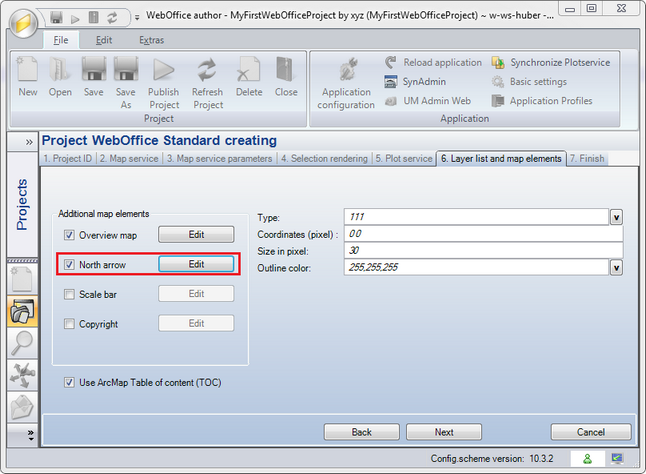Open the File ribbon tab
This screenshot has height=474, width=646.
point(61,40)
